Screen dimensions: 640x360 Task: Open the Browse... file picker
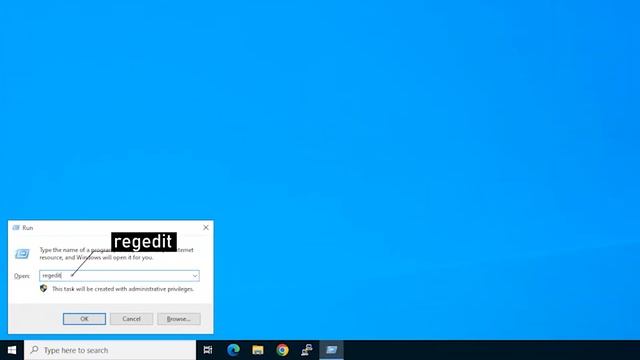pos(179,319)
